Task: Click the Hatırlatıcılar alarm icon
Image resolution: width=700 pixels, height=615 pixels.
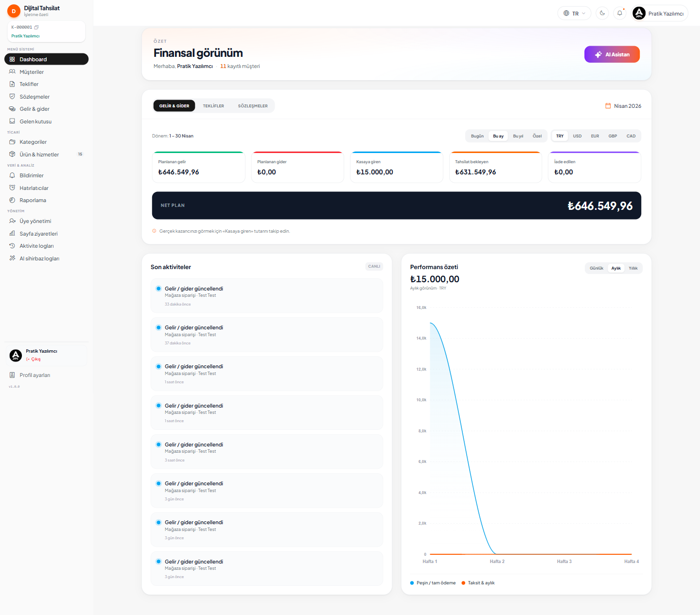Action: [12, 188]
